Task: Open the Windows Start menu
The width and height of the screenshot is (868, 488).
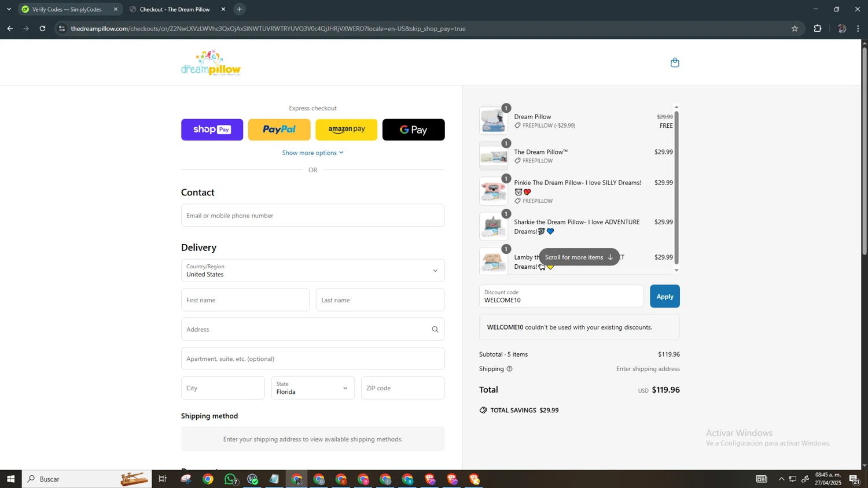Action: point(10,479)
